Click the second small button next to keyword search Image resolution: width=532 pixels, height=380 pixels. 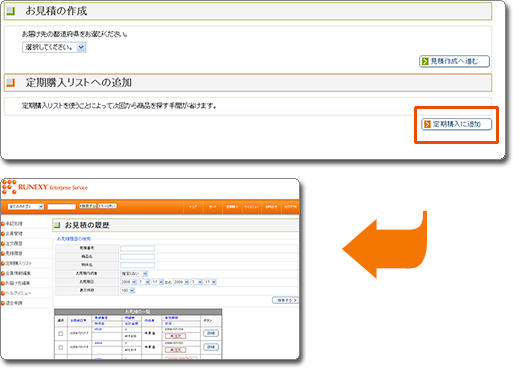[107, 206]
